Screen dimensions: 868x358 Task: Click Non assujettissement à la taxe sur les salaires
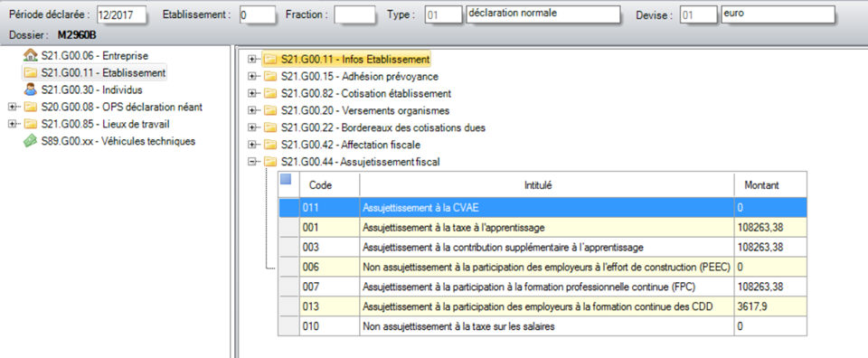(547, 326)
